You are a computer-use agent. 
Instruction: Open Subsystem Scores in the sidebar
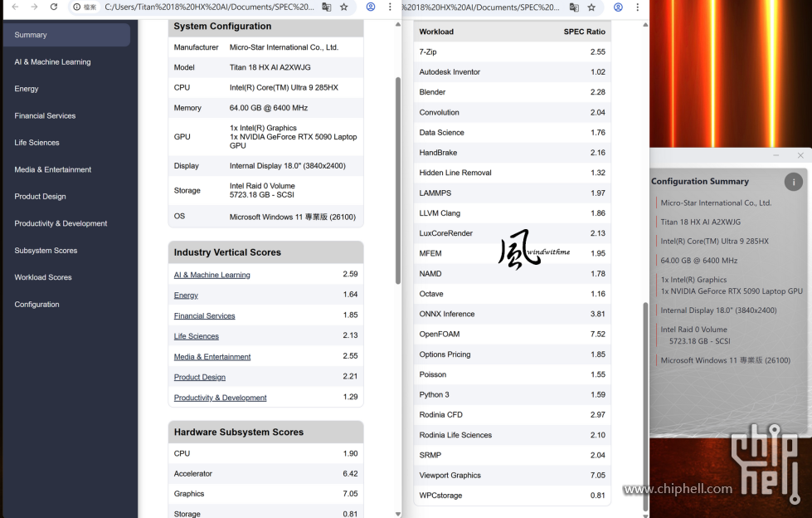[x=46, y=251]
